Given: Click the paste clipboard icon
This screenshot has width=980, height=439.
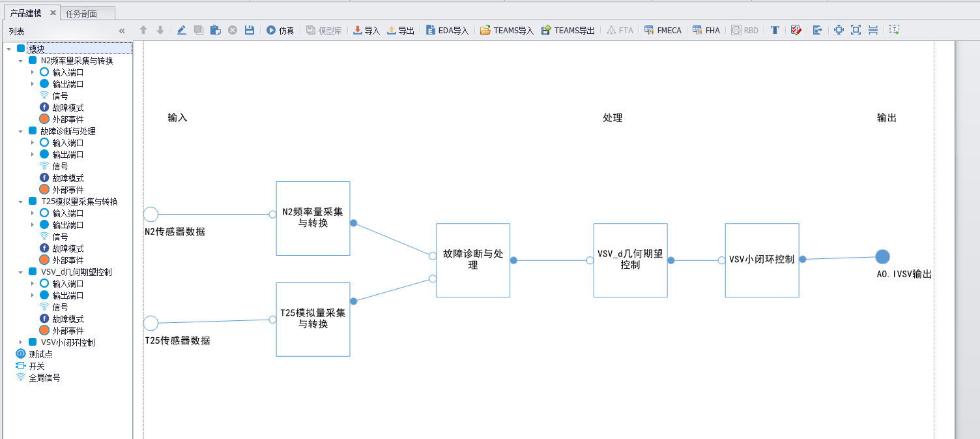Looking at the screenshot, I should click(x=216, y=30).
